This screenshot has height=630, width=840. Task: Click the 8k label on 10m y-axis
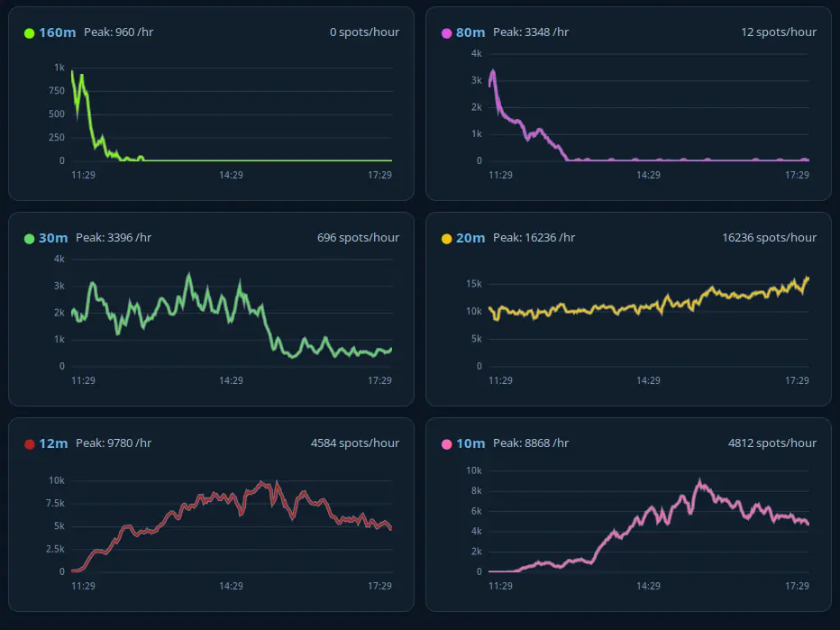476,490
